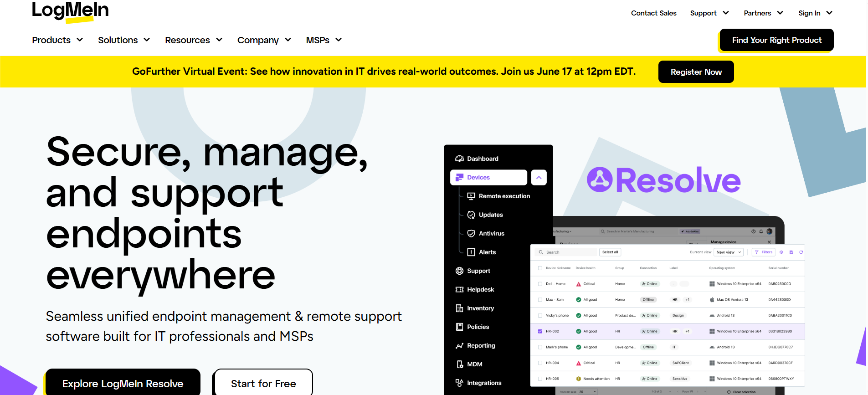868x395 pixels.
Task: Open the Rows per page dropdown
Action: pos(587,392)
